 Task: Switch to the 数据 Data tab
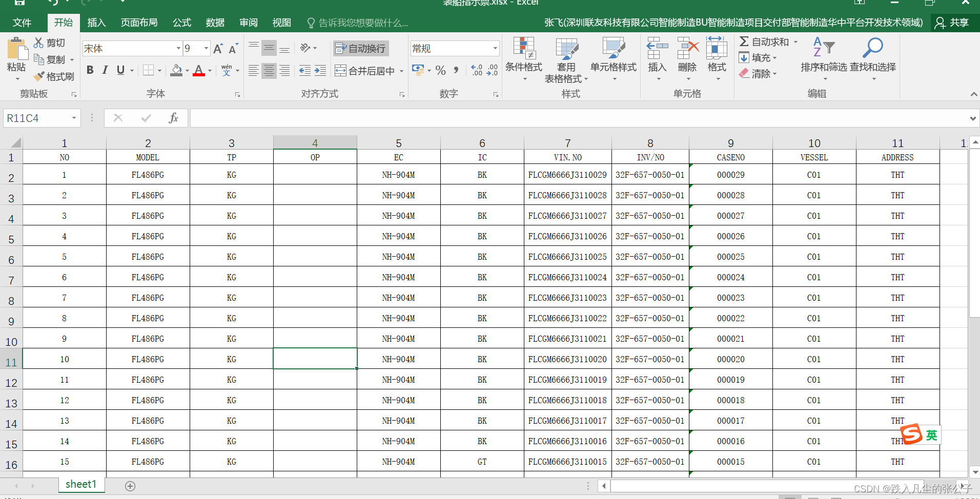(215, 23)
